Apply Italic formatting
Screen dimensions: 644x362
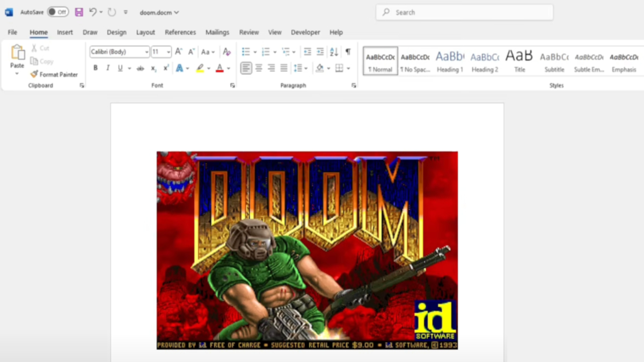[108, 68]
